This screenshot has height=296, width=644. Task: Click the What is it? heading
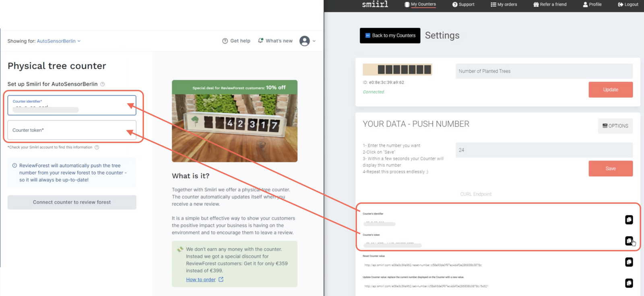tap(191, 176)
